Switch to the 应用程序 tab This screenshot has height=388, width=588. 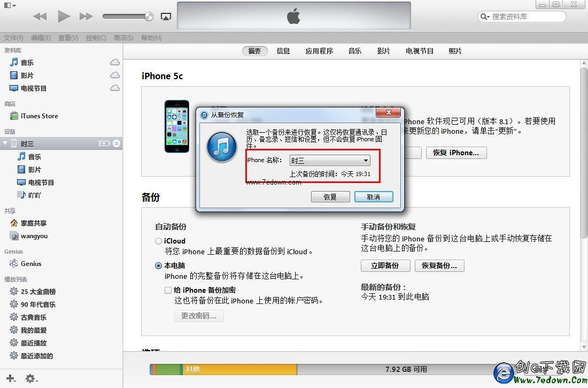(319, 51)
